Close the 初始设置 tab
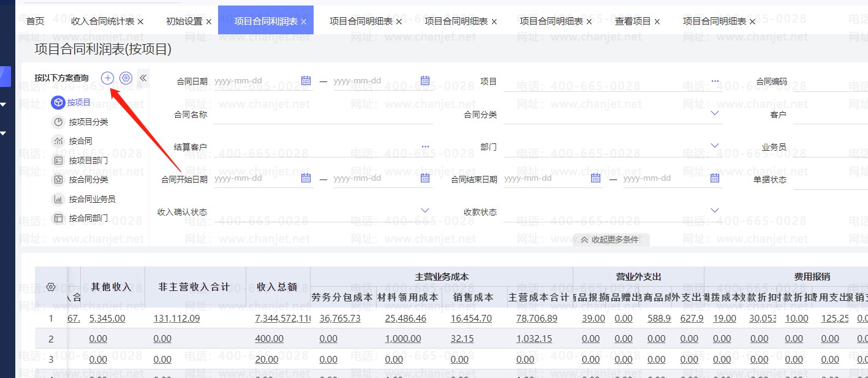 (209, 22)
